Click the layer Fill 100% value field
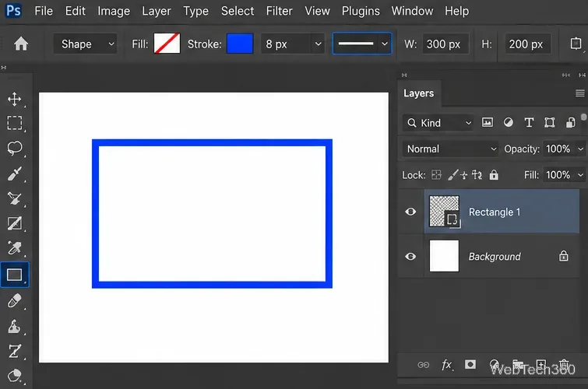Screen dimensions: 588x389 click(558, 175)
